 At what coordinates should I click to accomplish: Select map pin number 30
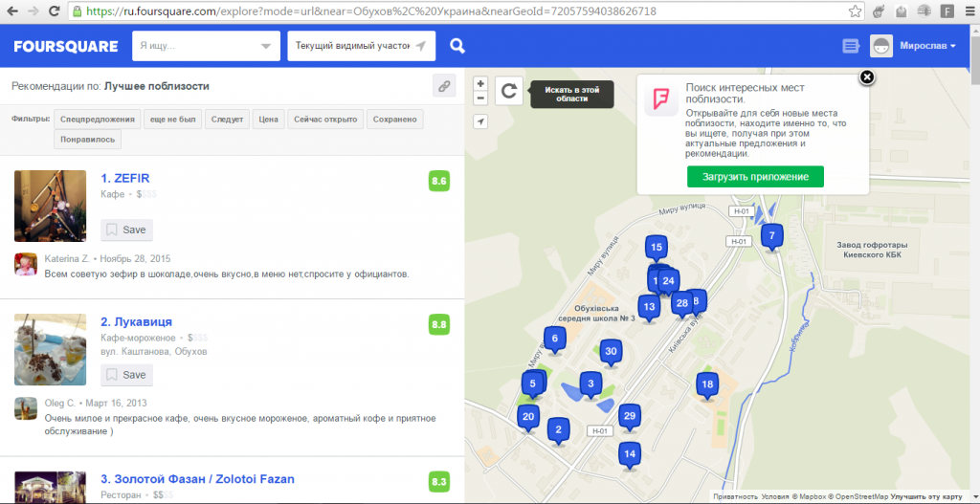611,353
